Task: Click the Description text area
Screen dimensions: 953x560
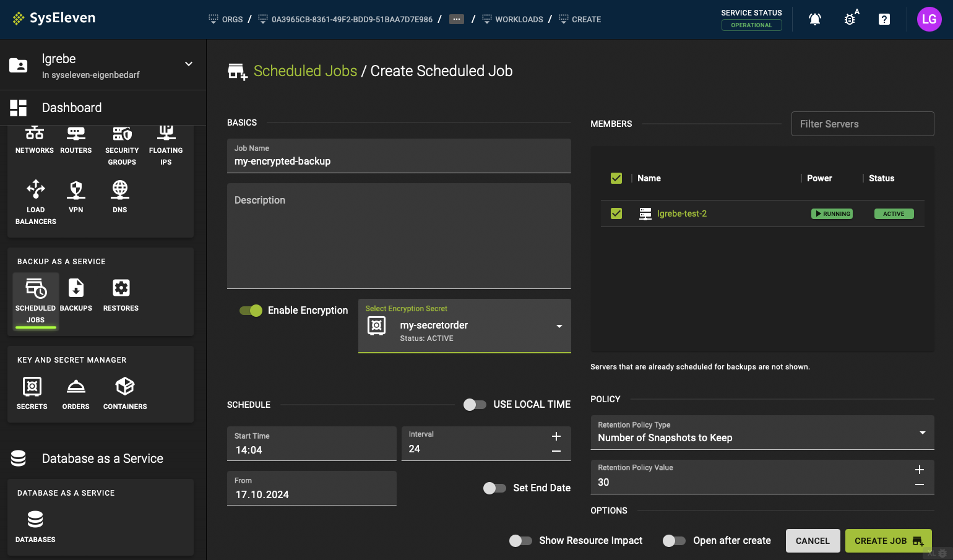Action: [x=399, y=236]
